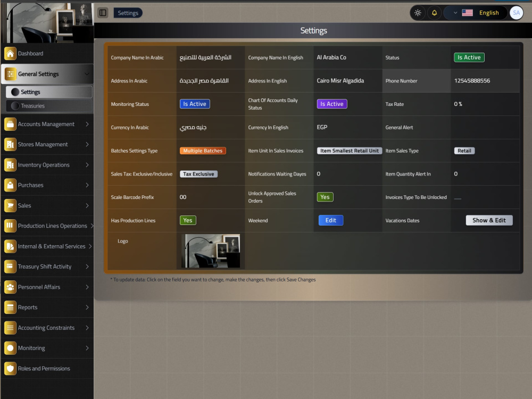Image resolution: width=532 pixels, height=399 pixels.
Task: Click the sidebar header banner image
Action: (47, 22)
